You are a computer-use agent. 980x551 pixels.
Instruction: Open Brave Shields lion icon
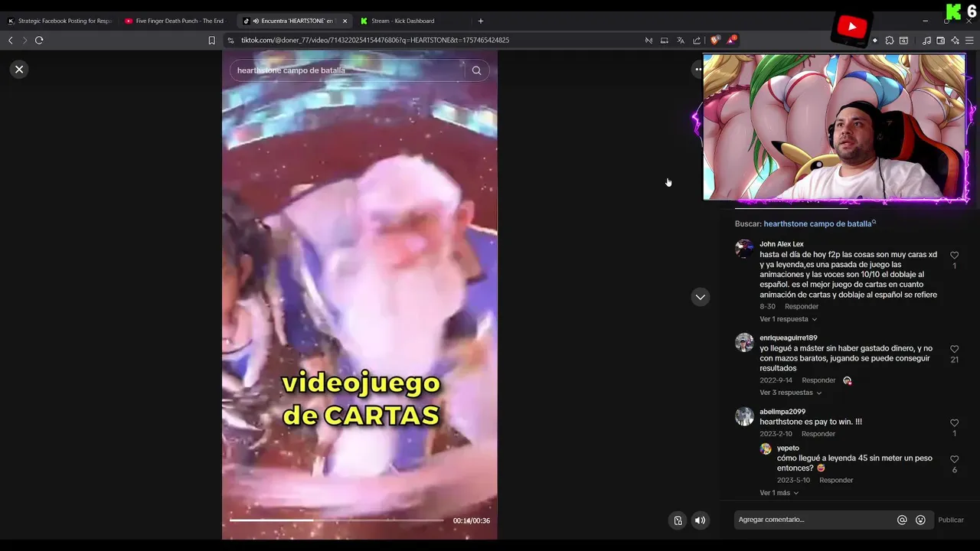tap(715, 40)
